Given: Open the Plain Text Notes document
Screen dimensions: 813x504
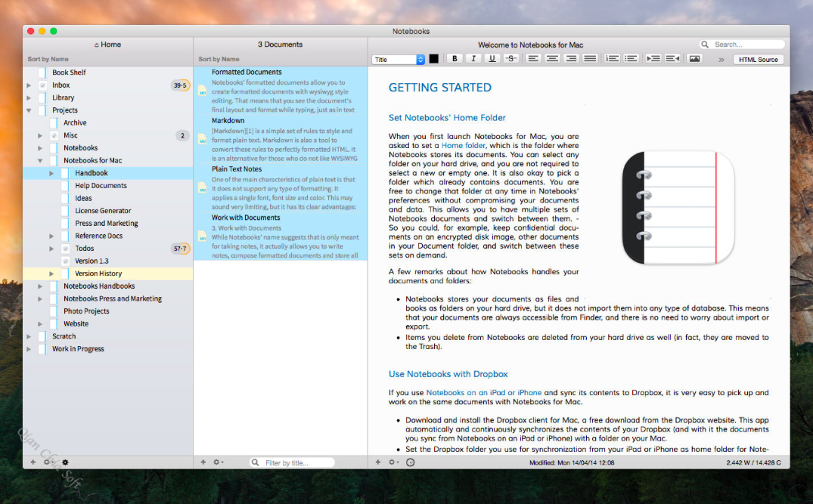Looking at the screenshot, I should tap(281, 187).
